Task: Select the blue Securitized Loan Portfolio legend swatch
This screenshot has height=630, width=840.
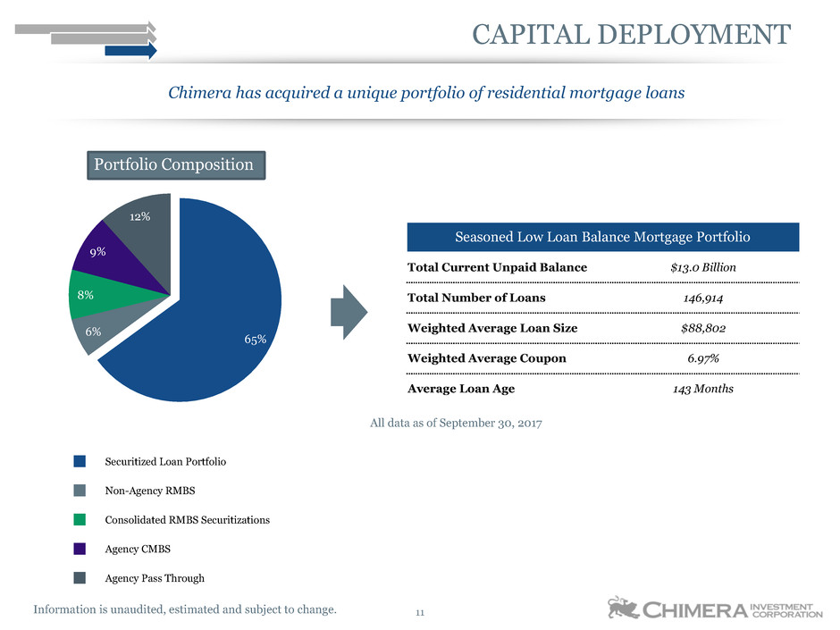Action: [x=80, y=461]
